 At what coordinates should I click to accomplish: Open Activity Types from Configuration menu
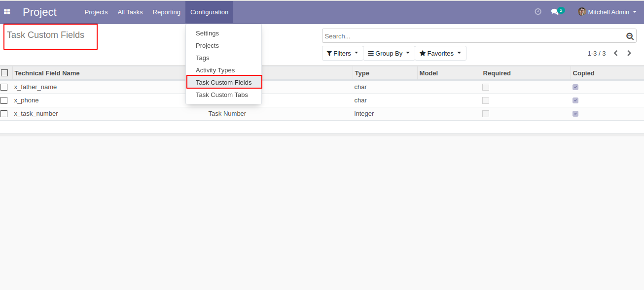pos(215,70)
